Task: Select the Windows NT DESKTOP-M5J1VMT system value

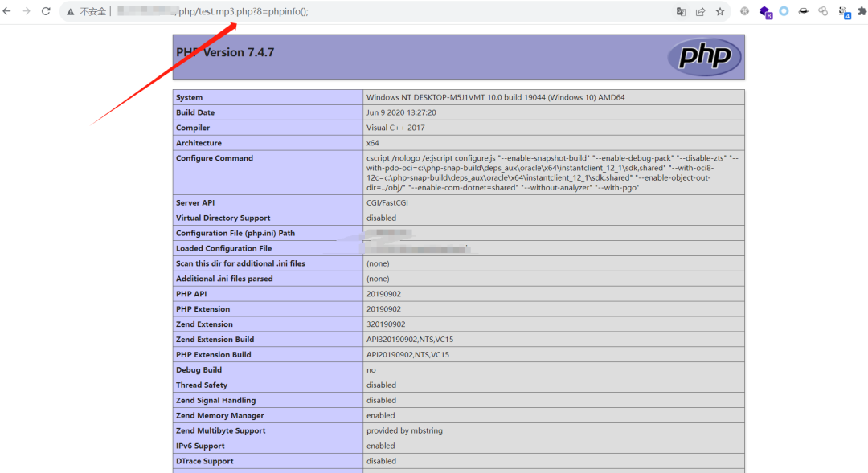Action: pyautogui.click(x=495, y=97)
